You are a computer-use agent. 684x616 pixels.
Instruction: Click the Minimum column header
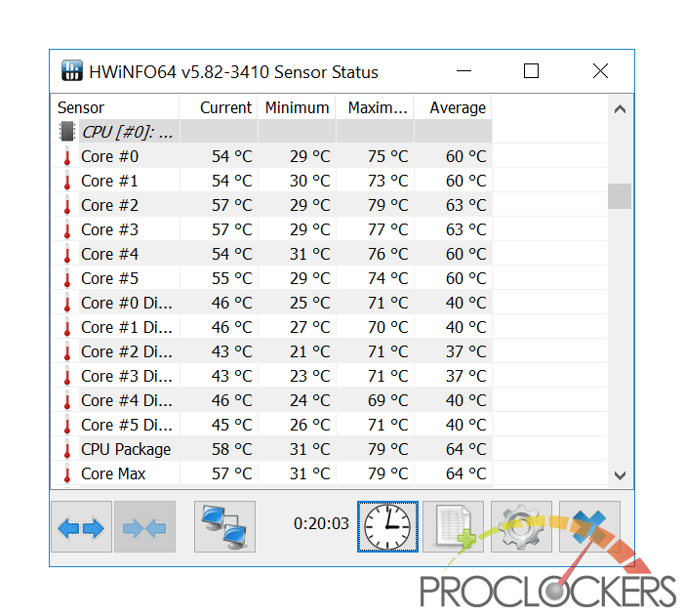pyautogui.click(x=297, y=107)
